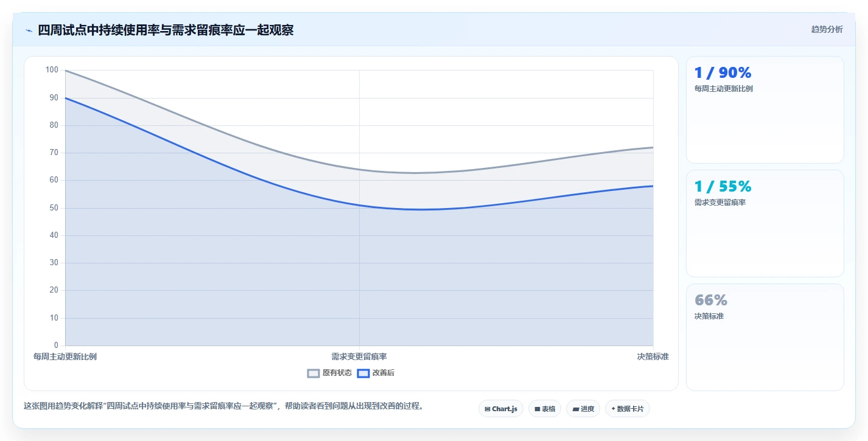This screenshot has width=868, height=441.
Task: Open the 1 / 55% data card
Action: point(765,223)
